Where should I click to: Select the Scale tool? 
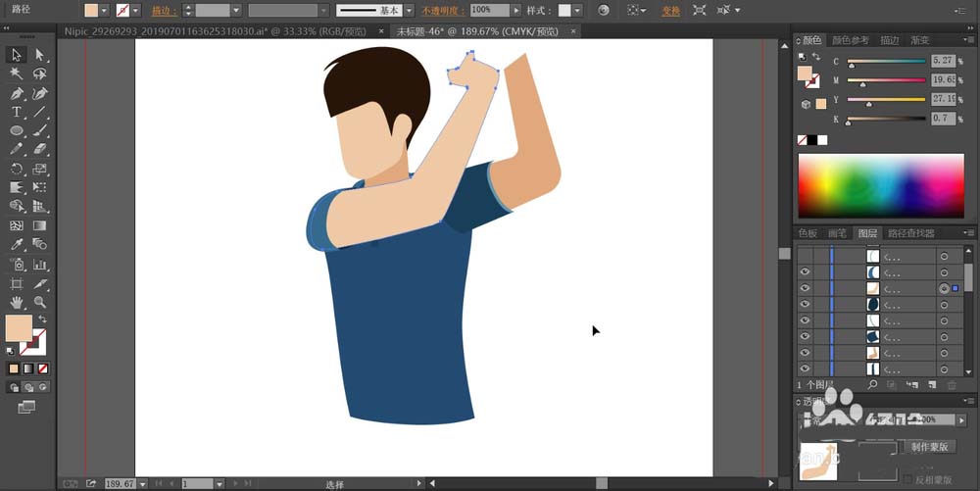coord(39,169)
